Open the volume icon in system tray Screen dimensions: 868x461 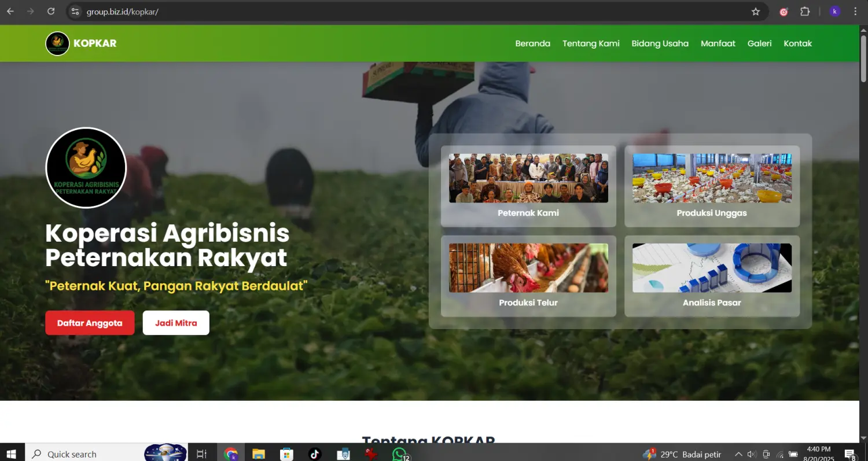(x=751, y=453)
